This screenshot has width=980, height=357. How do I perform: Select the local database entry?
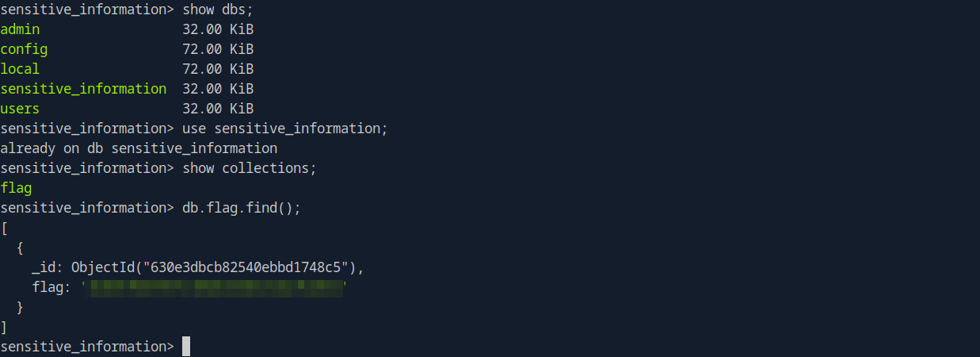[x=20, y=69]
